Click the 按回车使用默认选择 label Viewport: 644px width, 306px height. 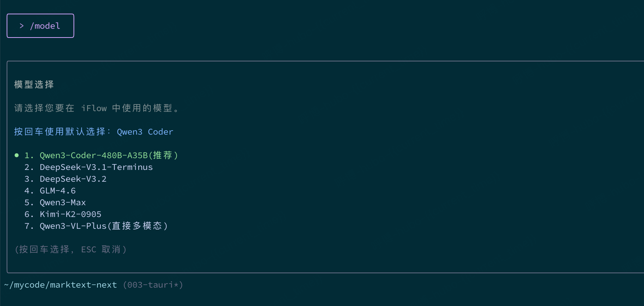(x=60, y=132)
